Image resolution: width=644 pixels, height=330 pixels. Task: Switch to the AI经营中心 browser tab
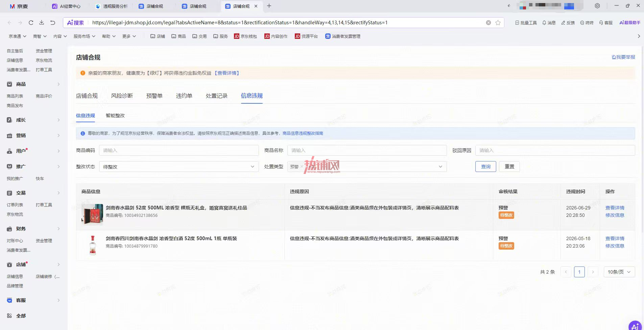[x=66, y=6]
